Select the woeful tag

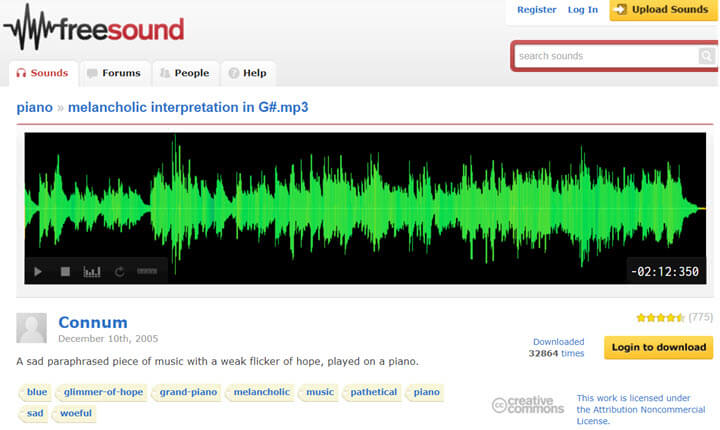point(75,413)
